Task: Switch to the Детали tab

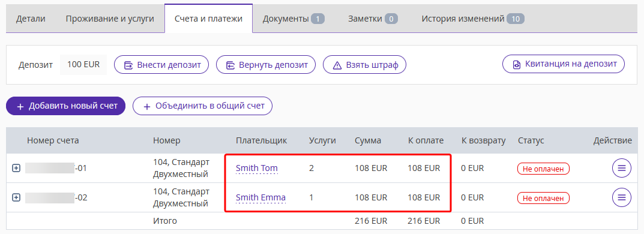Action: coord(31,19)
